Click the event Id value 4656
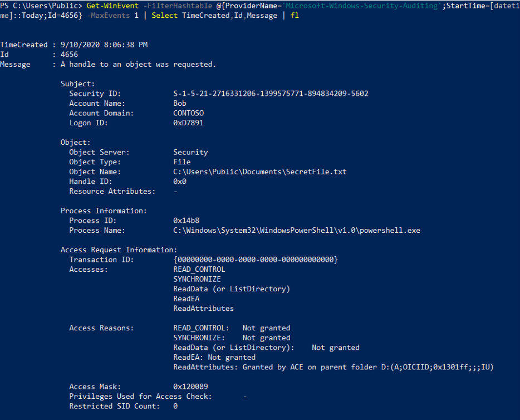 click(69, 55)
